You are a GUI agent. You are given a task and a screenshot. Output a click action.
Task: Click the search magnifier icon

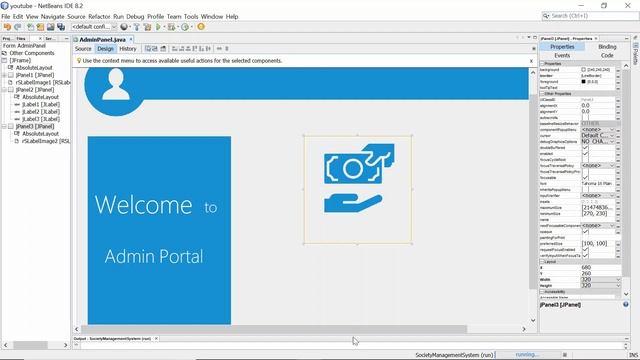tap(546, 16)
